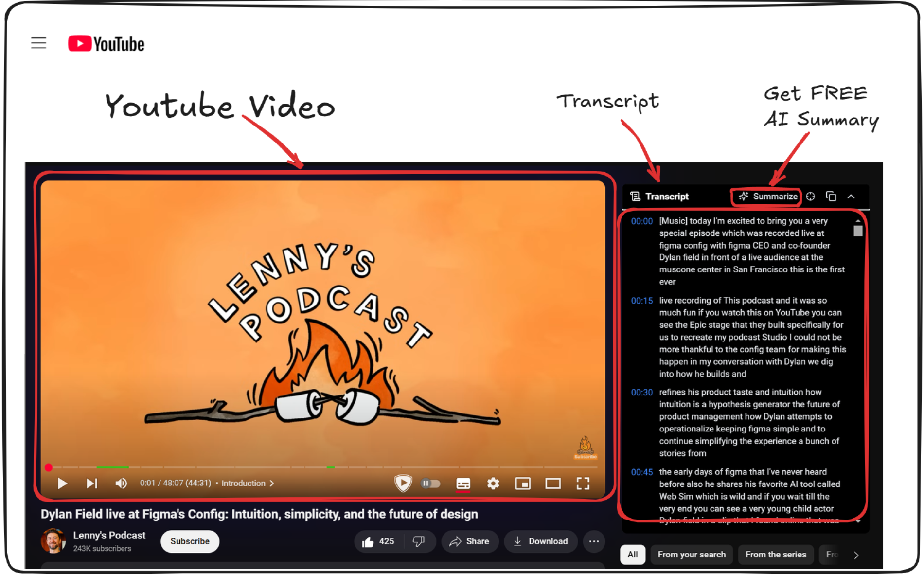Click the Transcript panel icon
Screen dimensions: 924x574
(635, 197)
